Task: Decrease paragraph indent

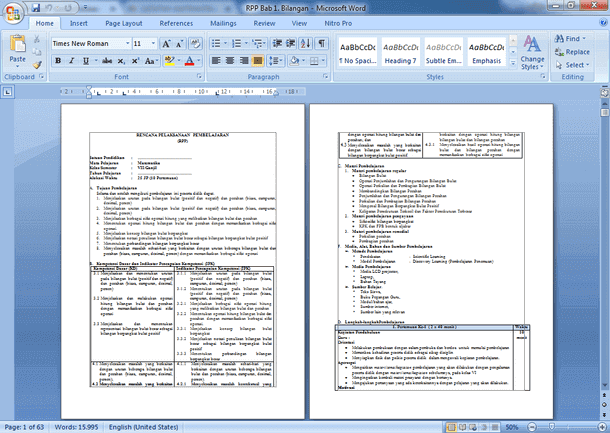Action: click(x=277, y=43)
